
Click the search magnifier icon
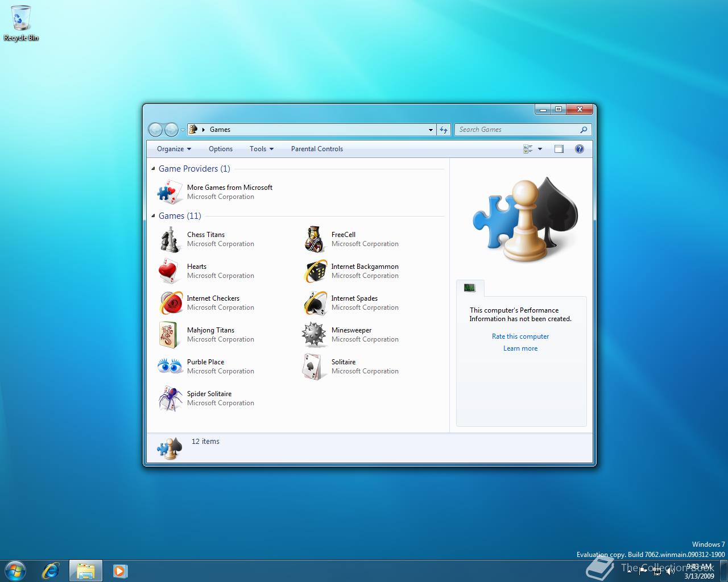[x=584, y=130]
